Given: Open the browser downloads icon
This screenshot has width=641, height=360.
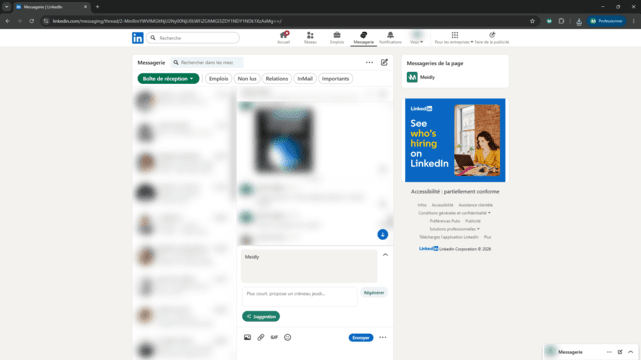Looking at the screenshot, I should 579,21.
